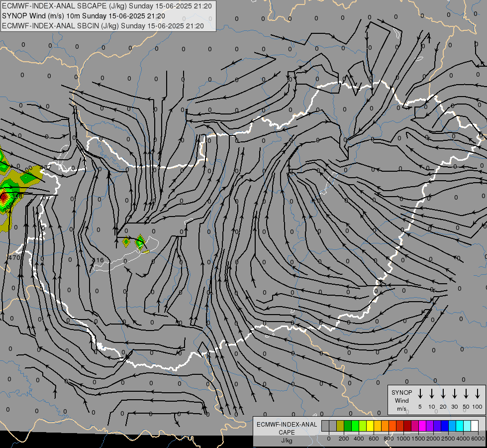
Task: Click the SYNOP Wind 10m title line
Action: pyautogui.click(x=83, y=16)
